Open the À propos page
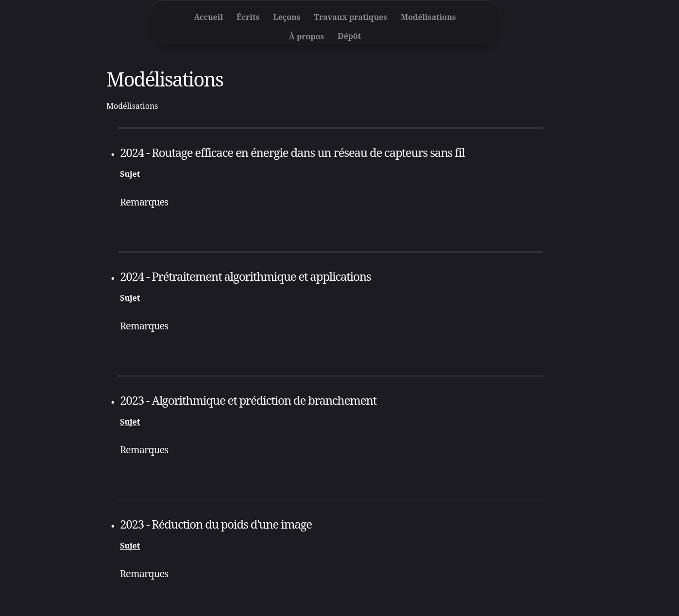This screenshot has width=679, height=616. pyautogui.click(x=306, y=36)
